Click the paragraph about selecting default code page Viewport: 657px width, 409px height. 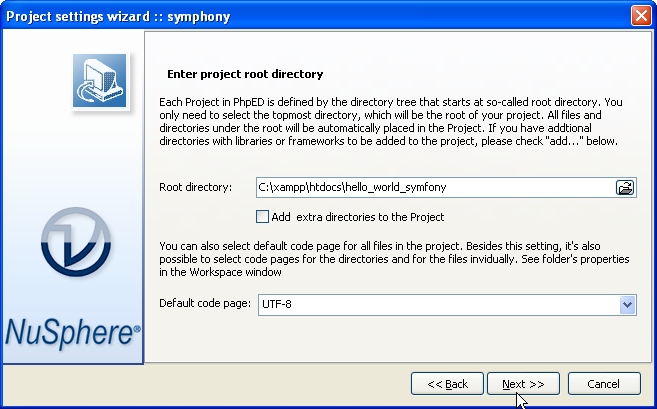396,259
